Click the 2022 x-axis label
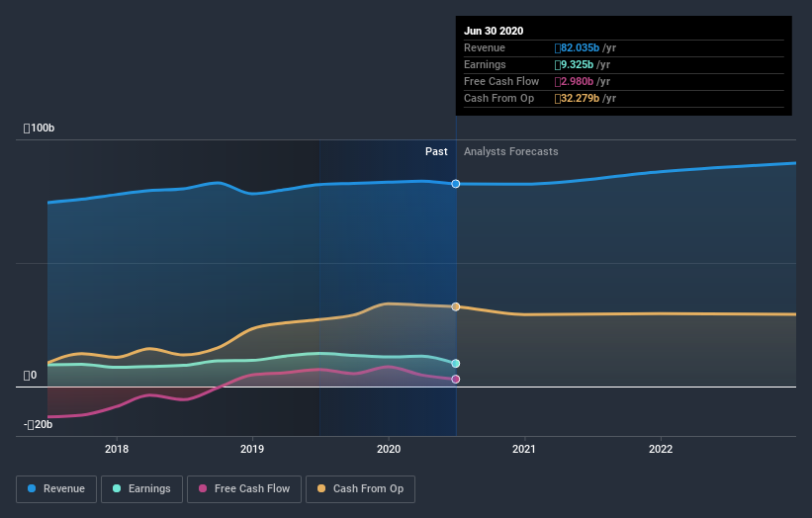This screenshot has height=518, width=812. tap(661, 449)
